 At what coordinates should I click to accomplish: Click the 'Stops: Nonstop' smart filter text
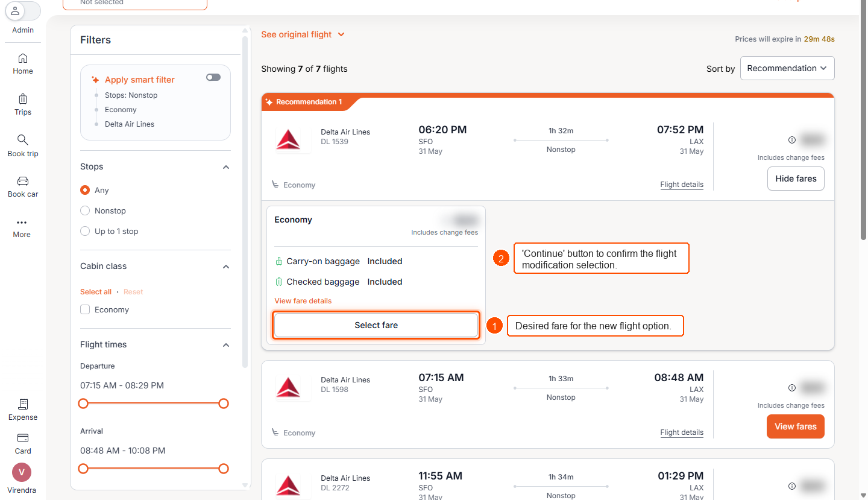(131, 95)
